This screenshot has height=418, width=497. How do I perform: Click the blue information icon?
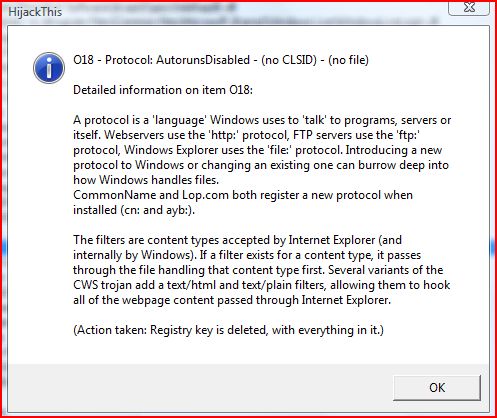point(49,68)
